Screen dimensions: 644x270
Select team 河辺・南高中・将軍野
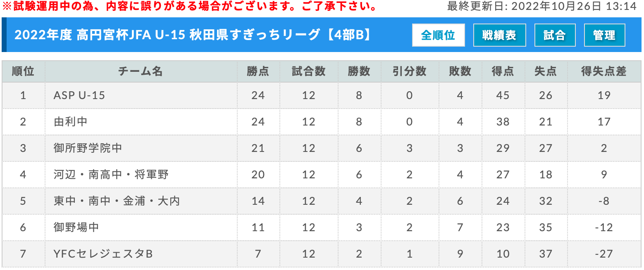(x=111, y=175)
